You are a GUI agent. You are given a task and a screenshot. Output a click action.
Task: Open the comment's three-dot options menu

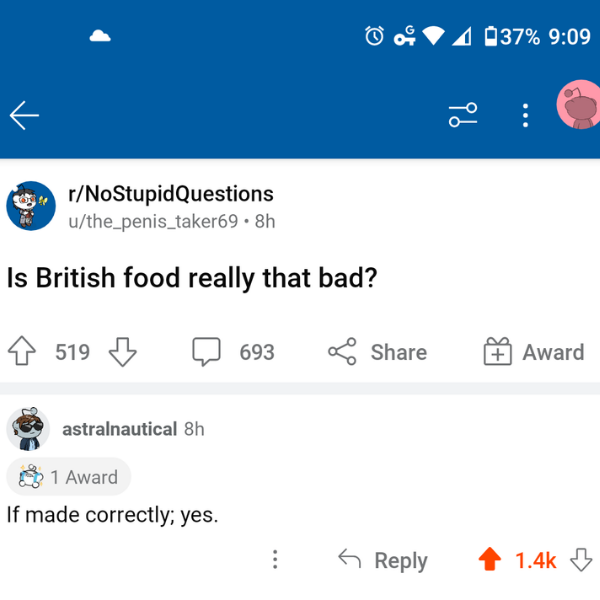[275, 559]
